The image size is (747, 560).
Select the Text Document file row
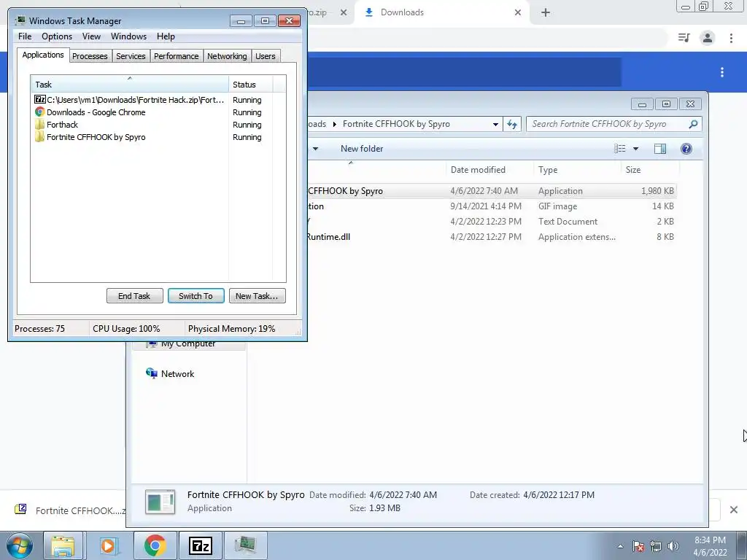(492, 222)
